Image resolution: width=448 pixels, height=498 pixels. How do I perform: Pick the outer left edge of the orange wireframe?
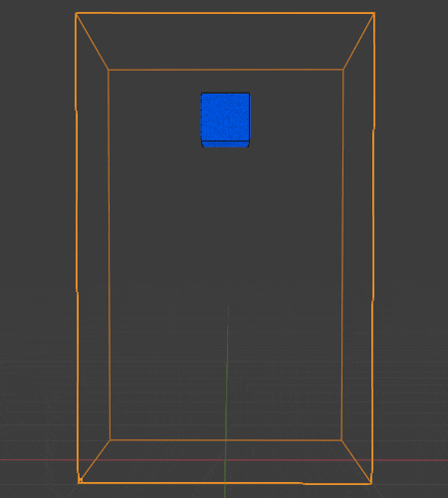point(77,247)
